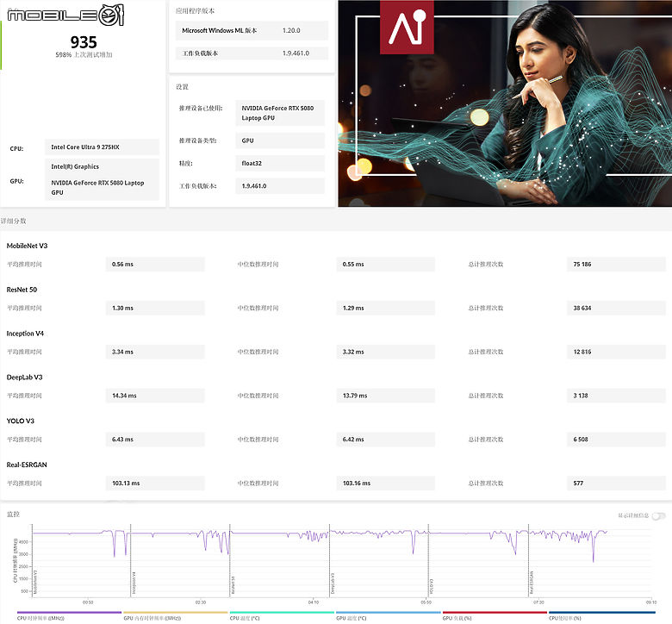Click the MobileNet V3 average time 0.56 ms
The image size is (672, 624).
[x=155, y=265]
